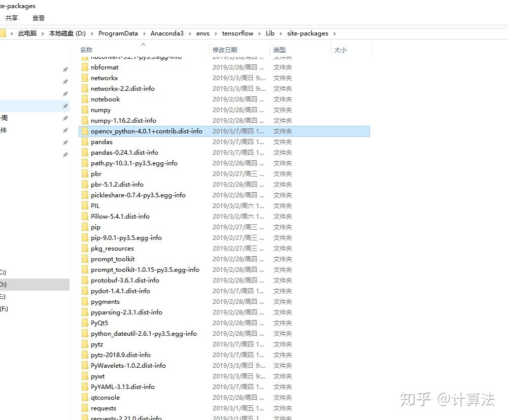Click site-packages in the address bar
Screen dimensions: 508x420
coord(308,33)
